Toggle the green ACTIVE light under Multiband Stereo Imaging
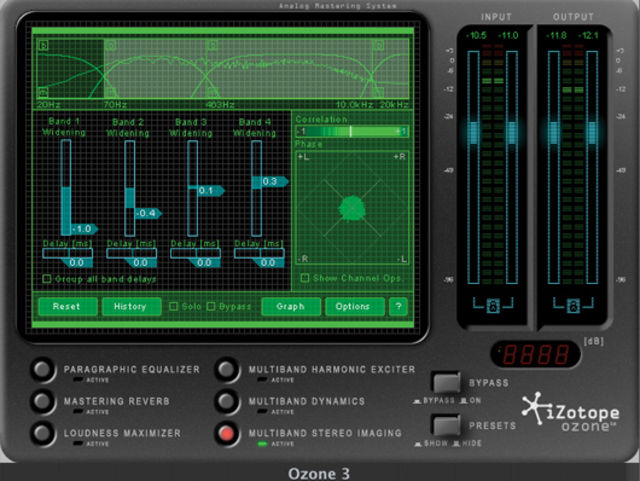640x481 pixels. pos(262,443)
